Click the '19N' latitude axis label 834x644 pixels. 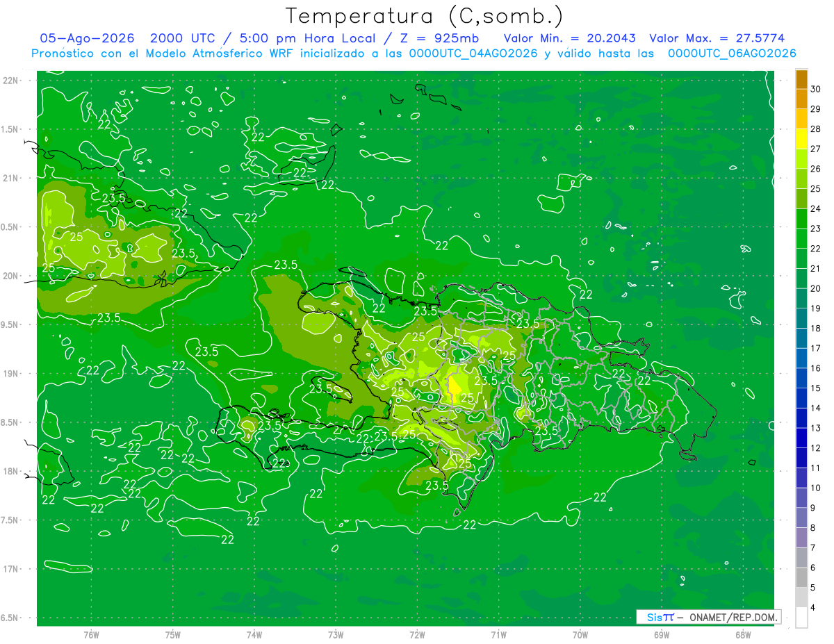click(11, 373)
